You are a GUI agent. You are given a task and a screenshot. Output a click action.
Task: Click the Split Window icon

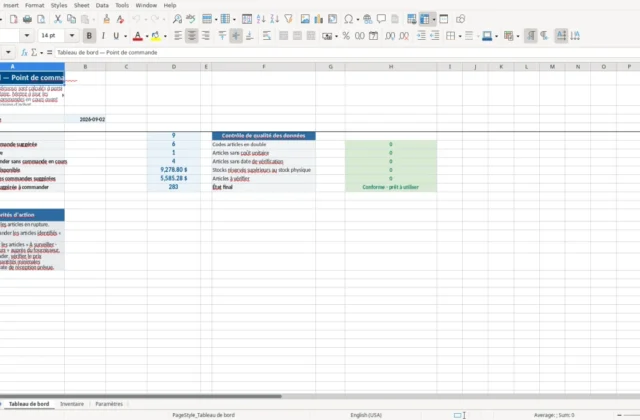tap(444, 19)
